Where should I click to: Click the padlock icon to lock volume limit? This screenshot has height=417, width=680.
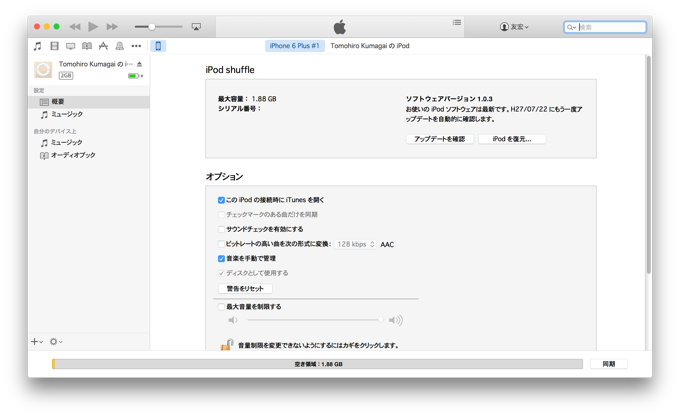[x=227, y=345]
